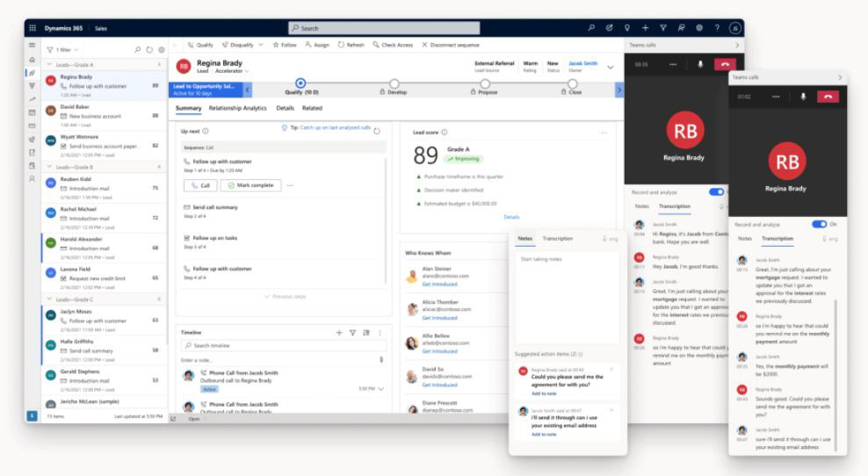Open the Details tab of the lead
The width and height of the screenshot is (868, 476).
286,108
